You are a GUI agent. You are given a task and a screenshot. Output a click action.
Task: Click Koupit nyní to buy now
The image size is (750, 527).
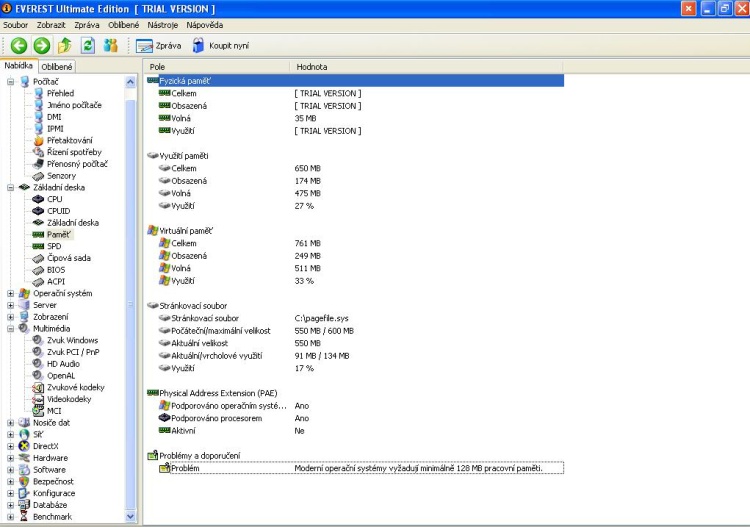[221, 46]
